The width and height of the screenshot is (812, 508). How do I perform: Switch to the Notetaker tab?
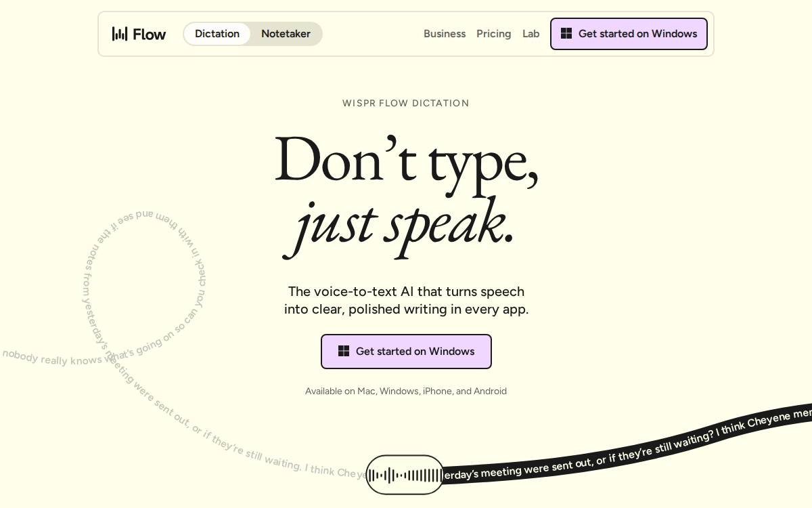coord(286,34)
